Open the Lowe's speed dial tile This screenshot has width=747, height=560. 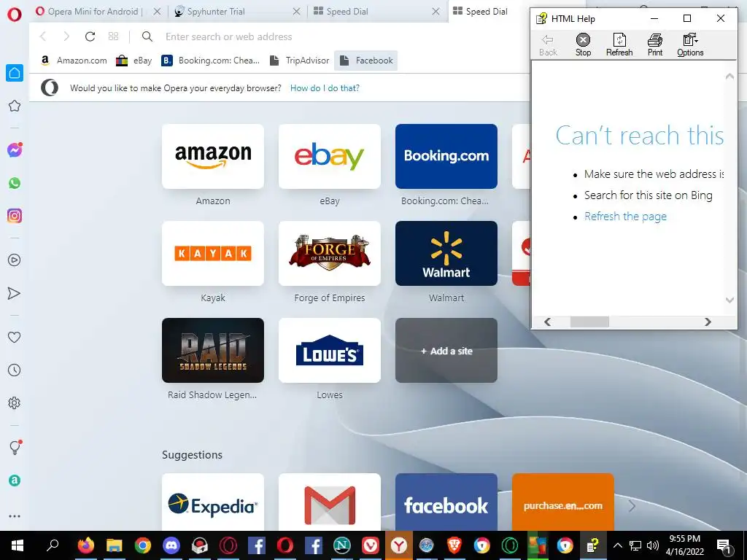click(330, 351)
